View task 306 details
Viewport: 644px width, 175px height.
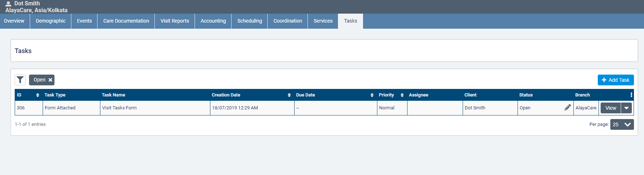pos(611,108)
